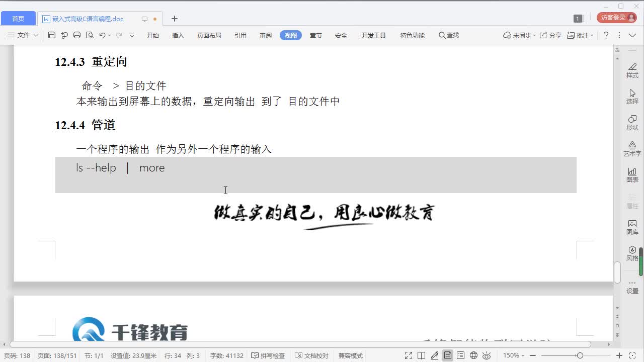The height and width of the screenshot is (362, 644).
Task: Open the 审阅 ribbon tab
Action: [266, 35]
